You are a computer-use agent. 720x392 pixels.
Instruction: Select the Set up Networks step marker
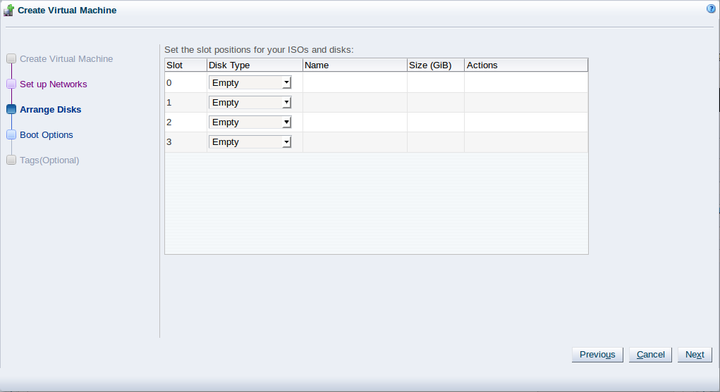tap(11, 84)
